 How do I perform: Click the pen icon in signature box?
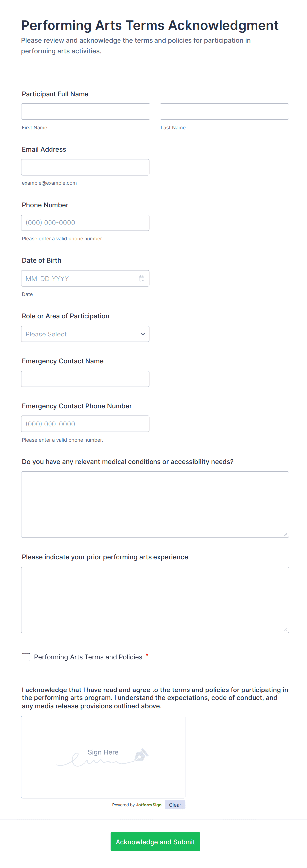[141, 755]
